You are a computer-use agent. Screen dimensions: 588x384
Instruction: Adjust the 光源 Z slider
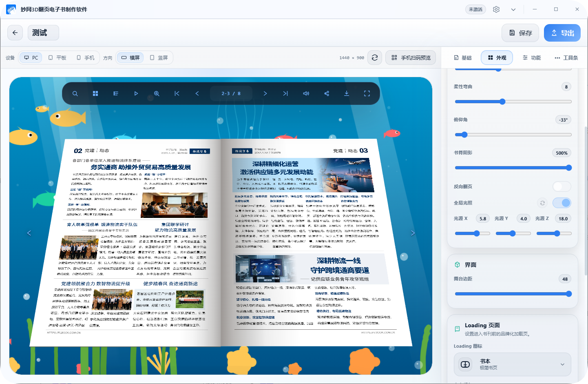[x=554, y=233]
